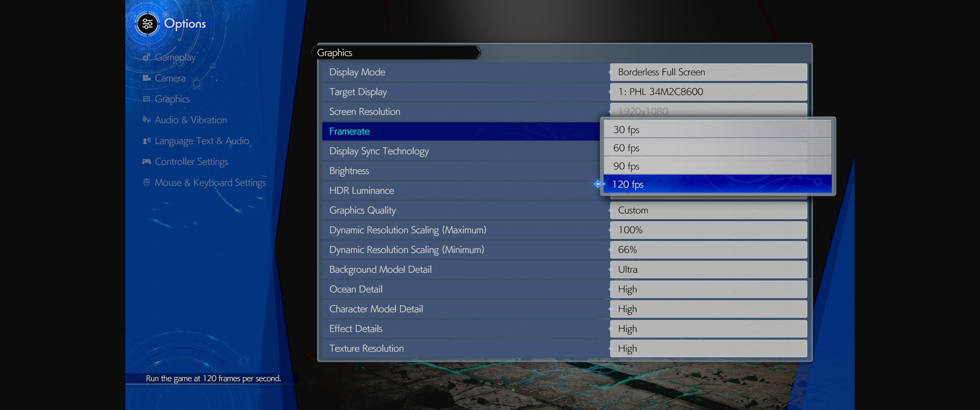Expand Background Model Detail Ultra setting
The width and height of the screenshot is (980, 410).
708,269
